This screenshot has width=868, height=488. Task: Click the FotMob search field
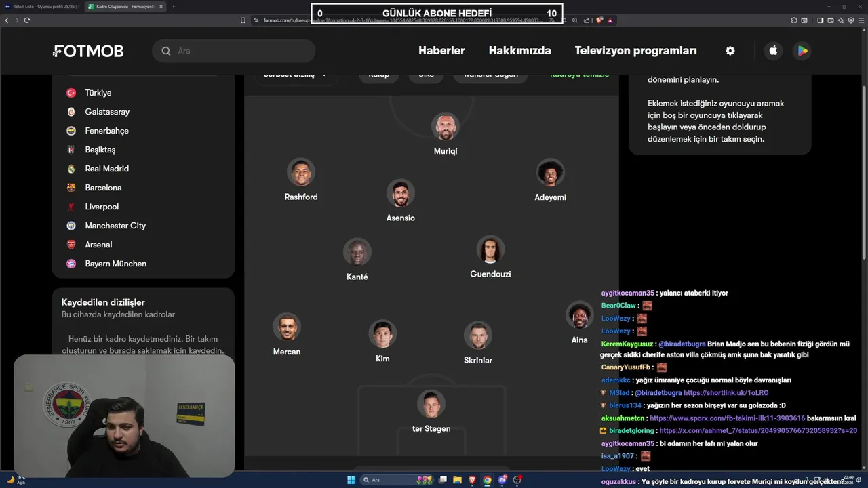coord(234,51)
